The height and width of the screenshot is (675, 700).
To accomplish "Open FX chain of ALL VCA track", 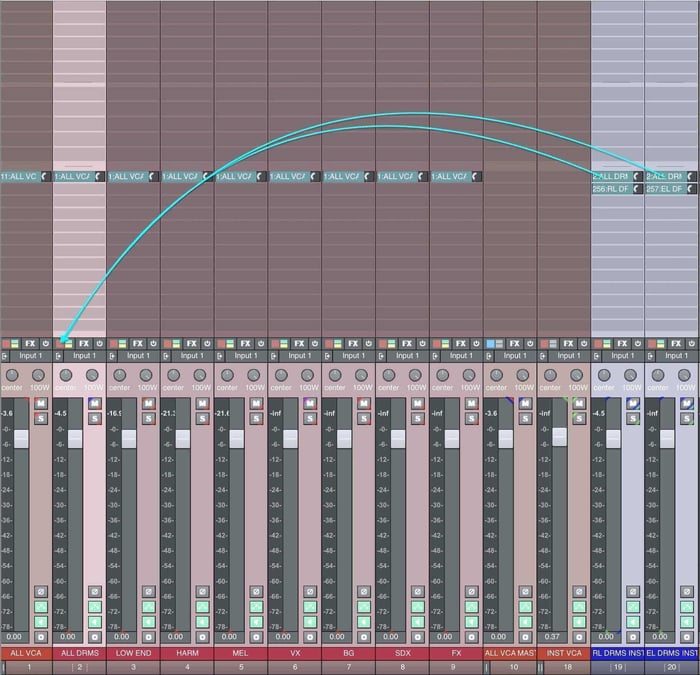I will point(30,343).
